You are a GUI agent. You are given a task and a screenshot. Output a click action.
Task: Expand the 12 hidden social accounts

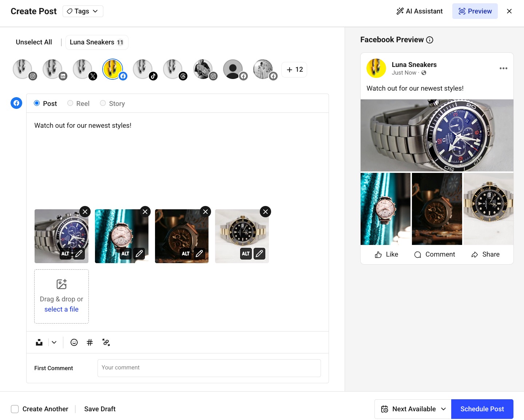(x=294, y=69)
